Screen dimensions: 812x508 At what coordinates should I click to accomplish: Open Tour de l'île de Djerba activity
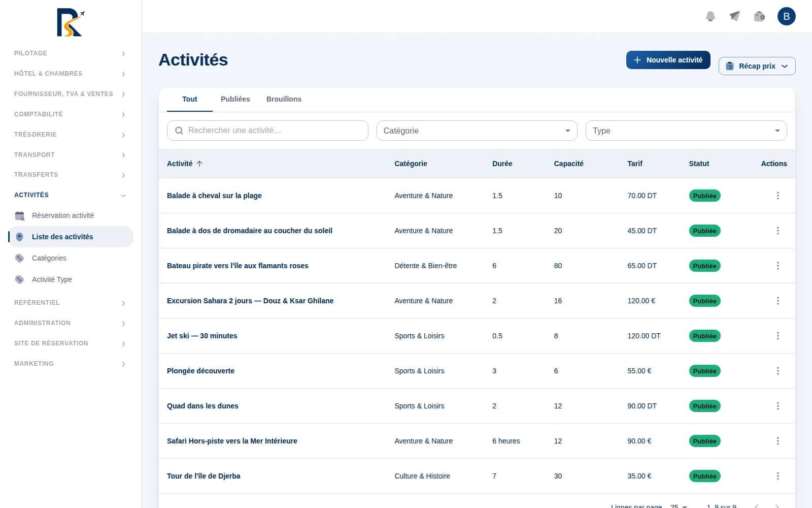click(x=204, y=476)
